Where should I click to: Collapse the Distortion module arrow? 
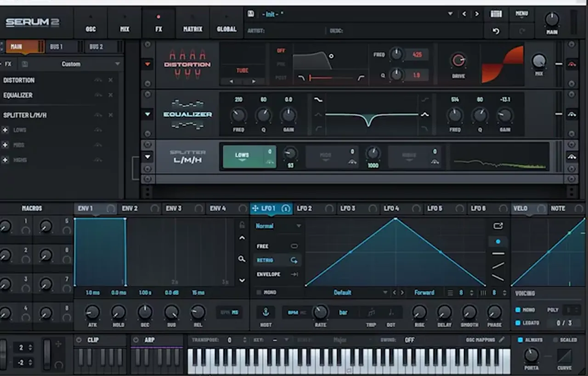tap(147, 64)
